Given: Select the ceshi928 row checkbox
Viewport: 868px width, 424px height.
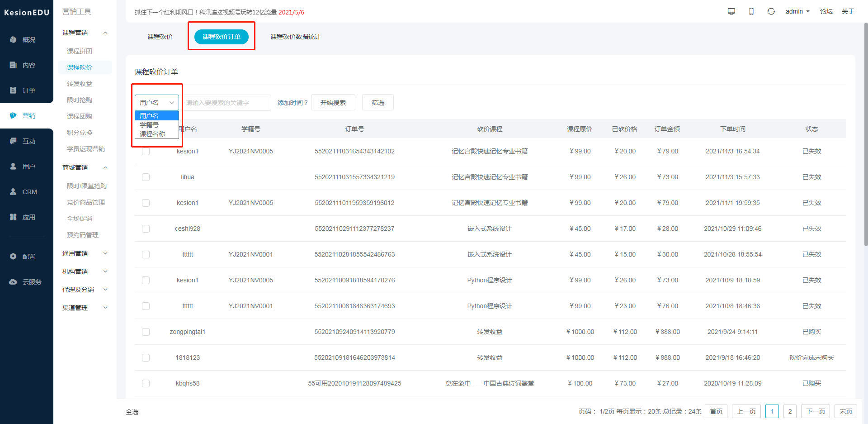Looking at the screenshot, I should point(146,229).
